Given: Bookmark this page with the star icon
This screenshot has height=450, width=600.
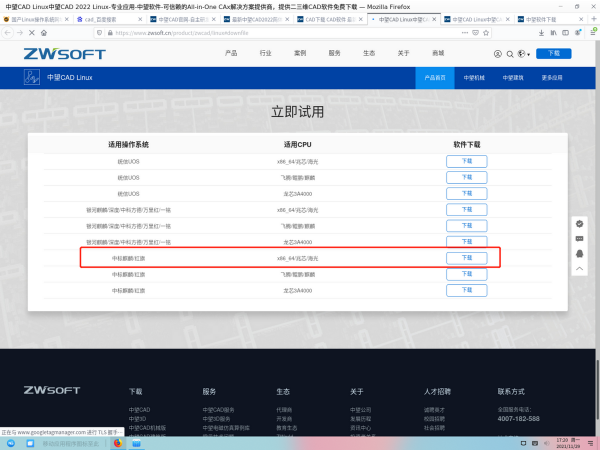Looking at the screenshot, I should point(486,33).
